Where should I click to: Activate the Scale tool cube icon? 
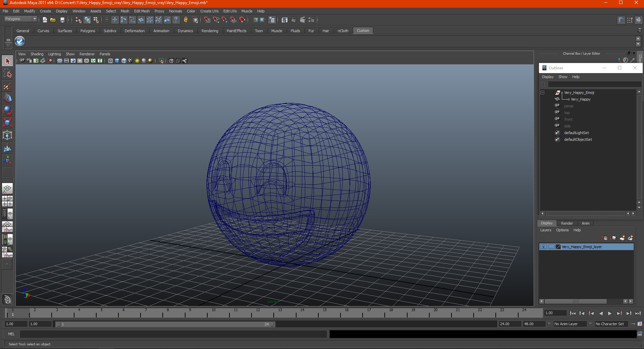(x=7, y=123)
